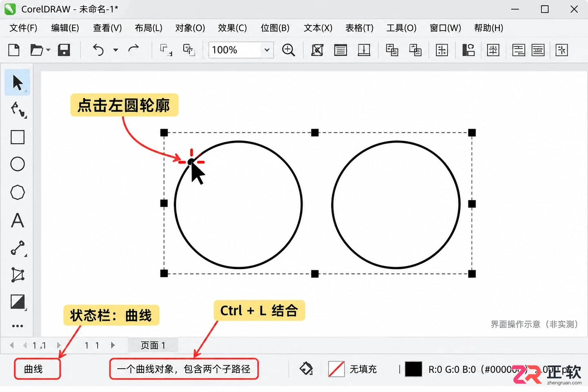Click the zoom-in magnifier icon

(288, 50)
